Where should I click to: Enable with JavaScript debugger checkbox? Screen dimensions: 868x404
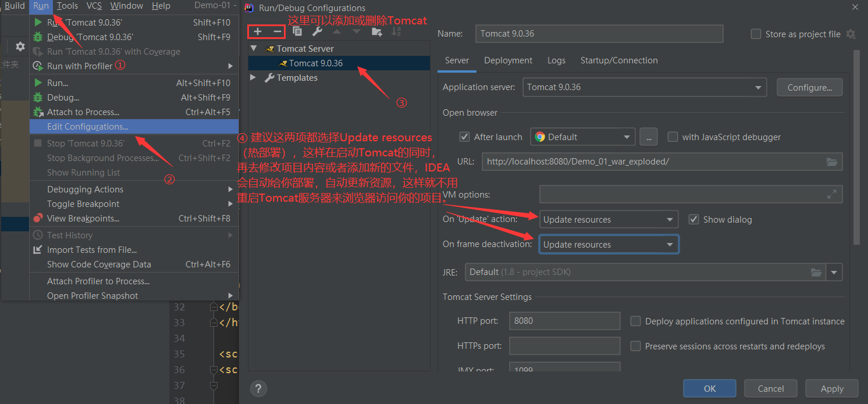tap(673, 137)
